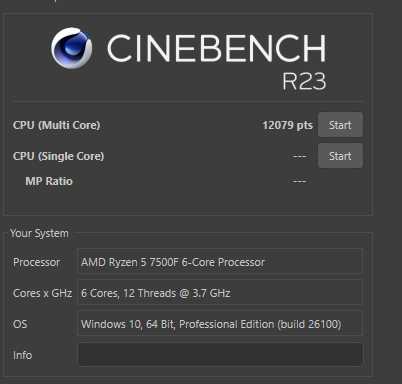Select the Cores x GHz value field
Screen dimensions: 402x384
coord(220,292)
